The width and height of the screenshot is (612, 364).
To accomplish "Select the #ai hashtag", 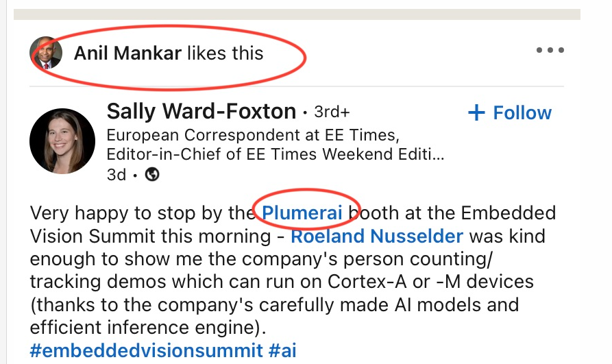I will [283, 350].
